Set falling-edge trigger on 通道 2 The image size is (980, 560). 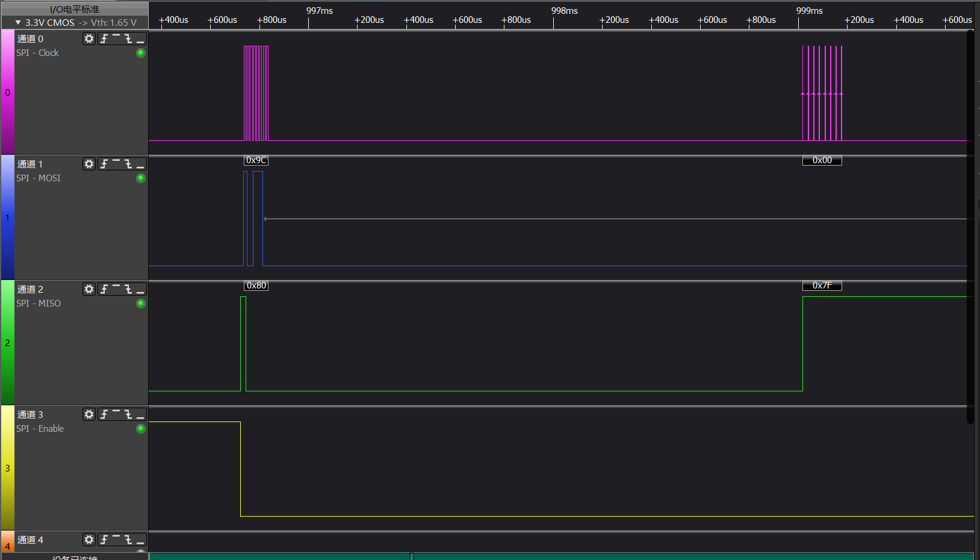pyautogui.click(x=128, y=289)
